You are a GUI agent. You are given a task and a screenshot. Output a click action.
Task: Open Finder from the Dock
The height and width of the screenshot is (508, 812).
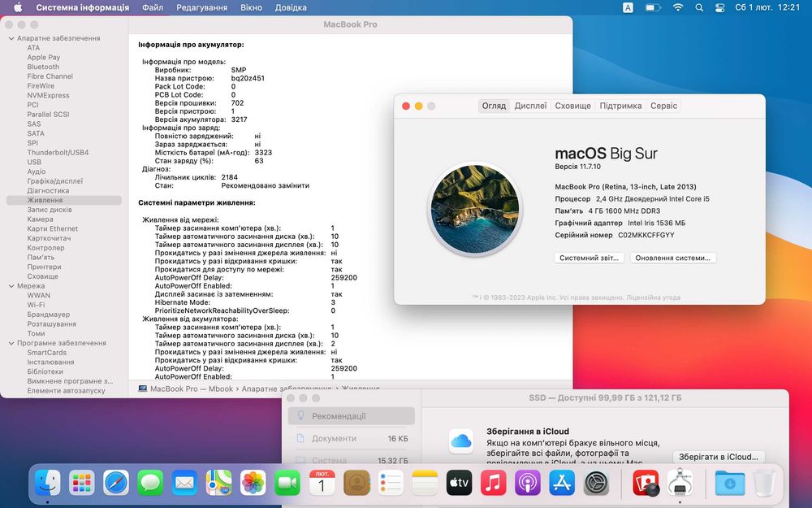click(48, 483)
